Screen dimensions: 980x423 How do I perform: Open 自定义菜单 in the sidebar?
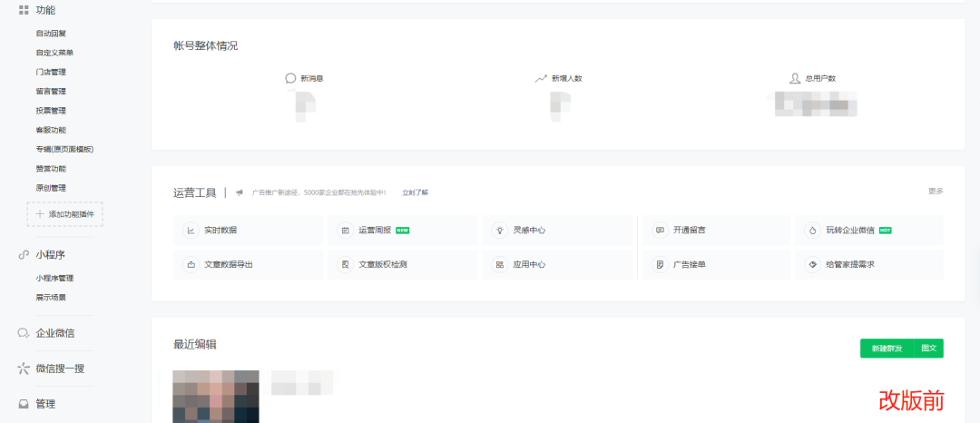54,53
